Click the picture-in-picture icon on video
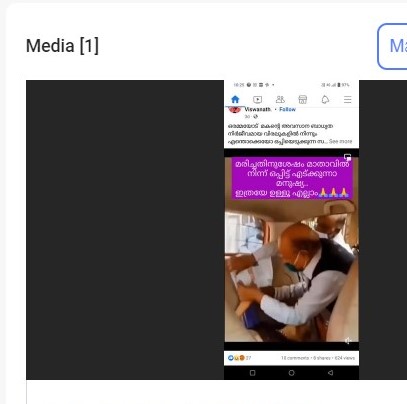 pyautogui.click(x=347, y=156)
